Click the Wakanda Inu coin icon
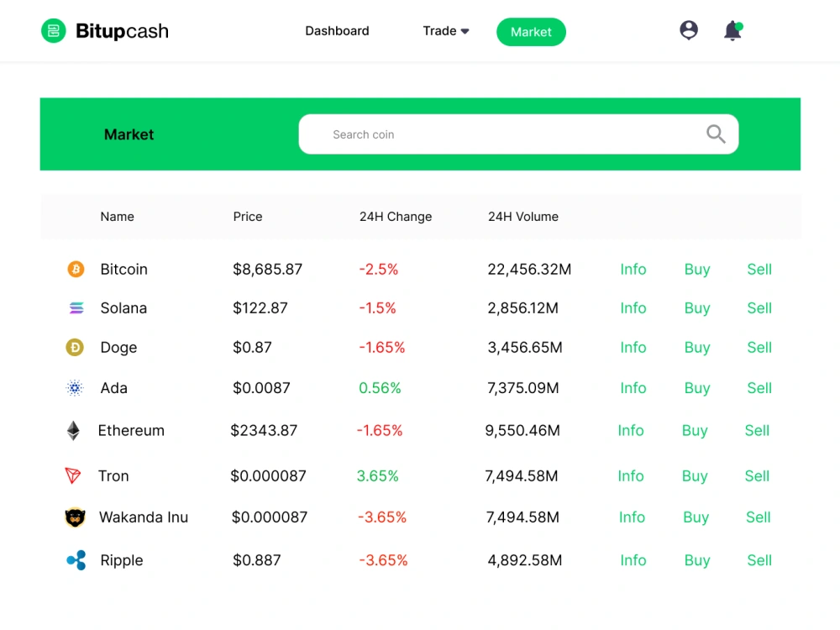840x630 pixels. coord(75,517)
